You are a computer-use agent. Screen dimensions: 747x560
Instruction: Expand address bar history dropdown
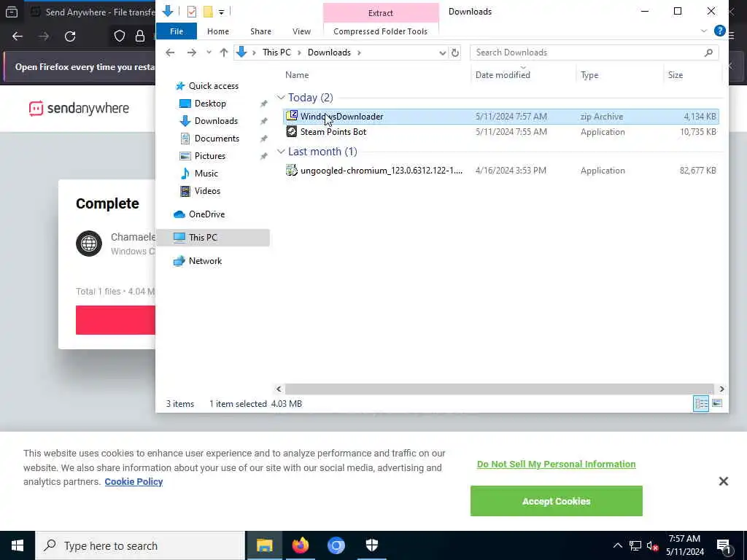(x=442, y=52)
